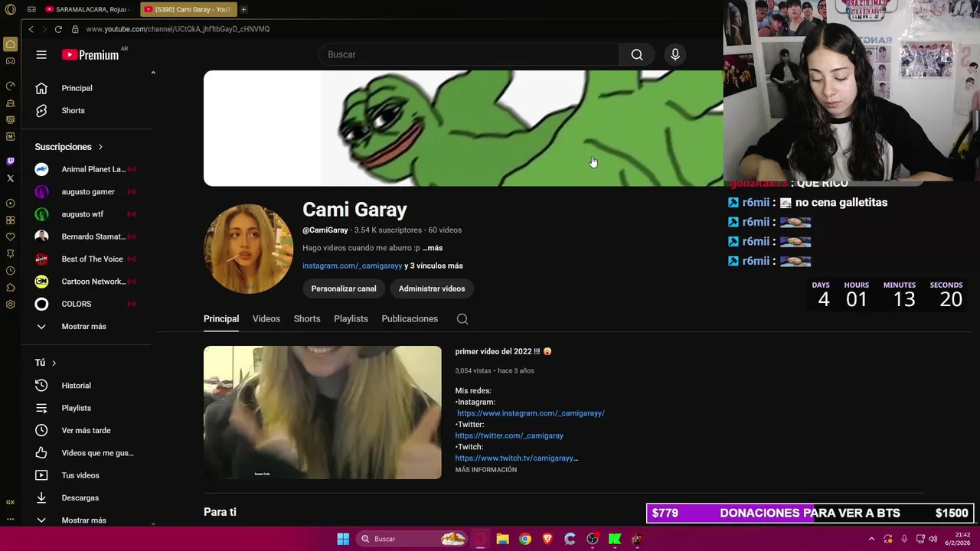Switch to the Shorts channel tab

(307, 318)
